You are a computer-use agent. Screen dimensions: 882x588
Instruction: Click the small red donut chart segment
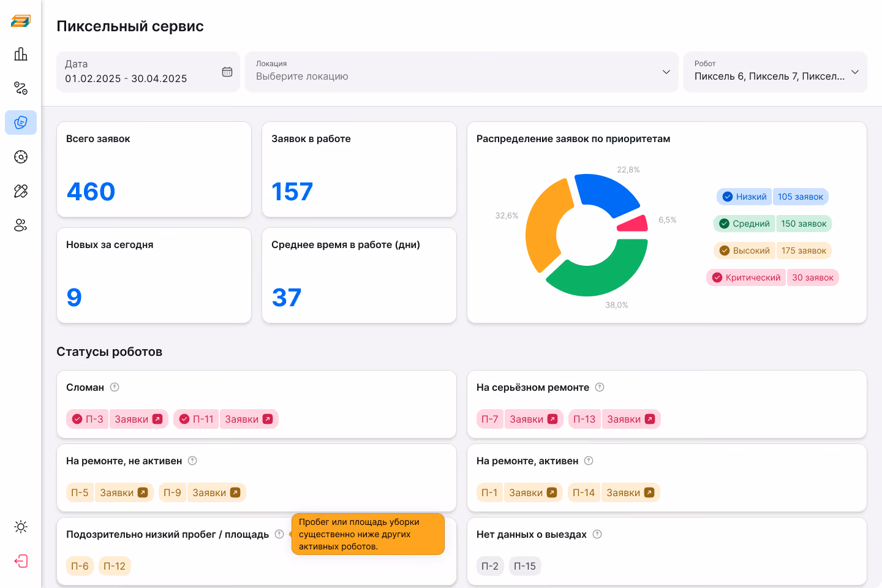636,224
